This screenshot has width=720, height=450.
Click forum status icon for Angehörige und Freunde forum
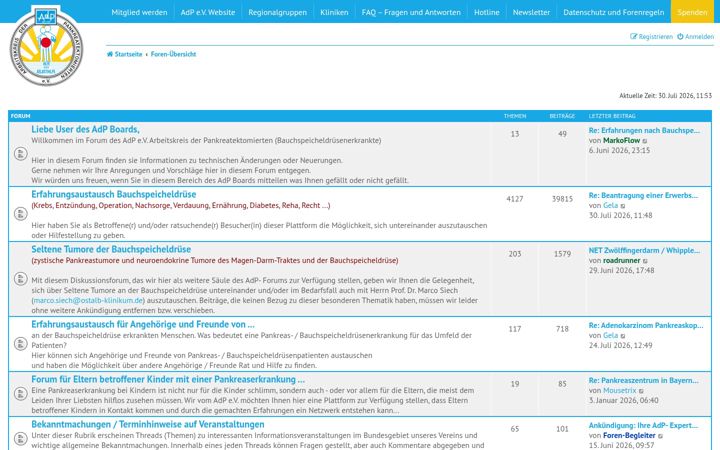[x=20, y=343]
